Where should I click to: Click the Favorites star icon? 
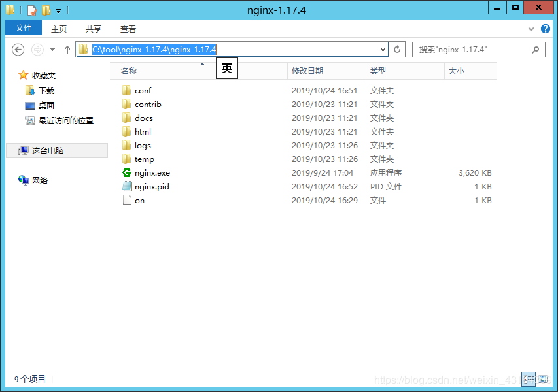[x=23, y=75]
